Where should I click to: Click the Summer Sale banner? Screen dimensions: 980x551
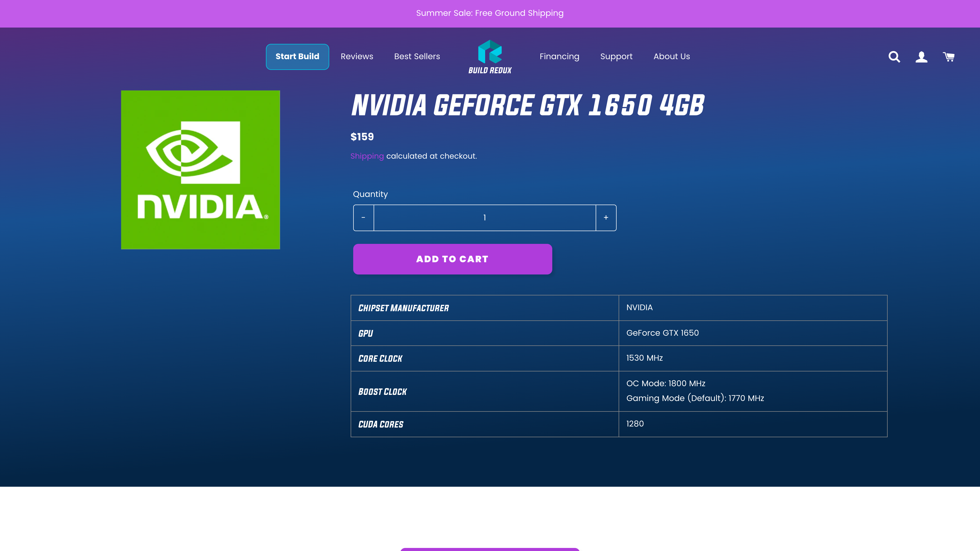pos(490,13)
